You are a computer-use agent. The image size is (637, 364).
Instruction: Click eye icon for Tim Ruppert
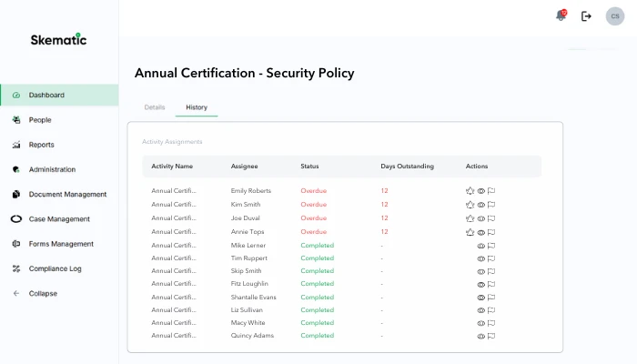[480, 258]
